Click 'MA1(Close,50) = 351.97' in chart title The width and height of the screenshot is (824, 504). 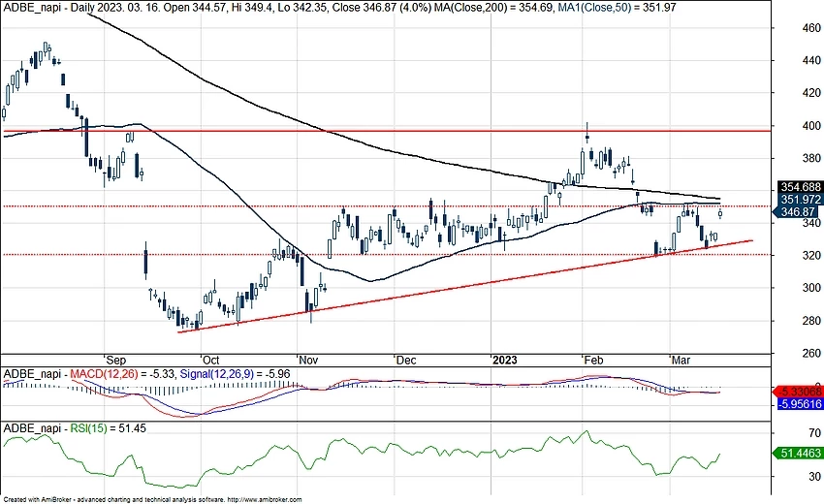[617, 8]
